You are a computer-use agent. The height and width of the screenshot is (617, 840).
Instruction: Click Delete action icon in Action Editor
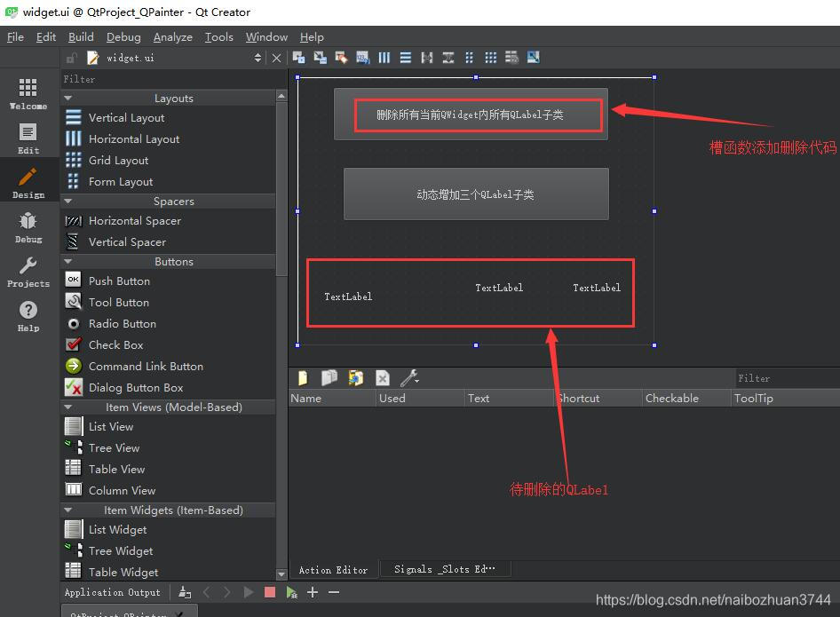pos(383,378)
